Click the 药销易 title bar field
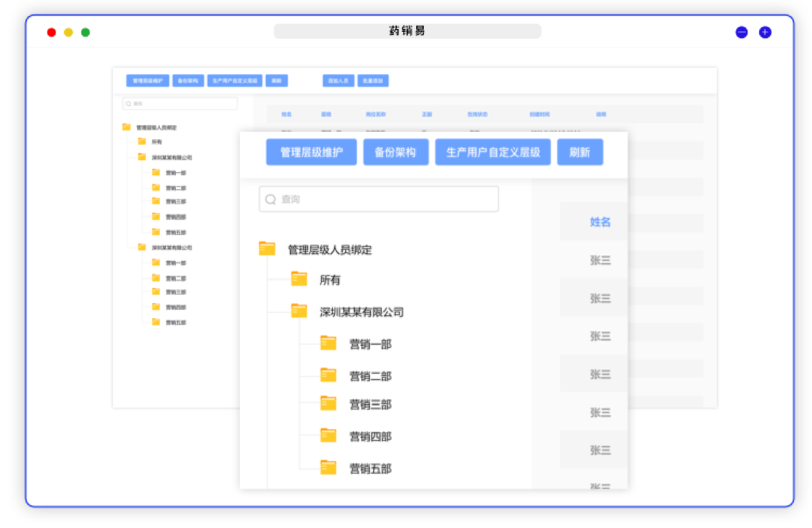The width and height of the screenshot is (812, 528). pos(407,31)
